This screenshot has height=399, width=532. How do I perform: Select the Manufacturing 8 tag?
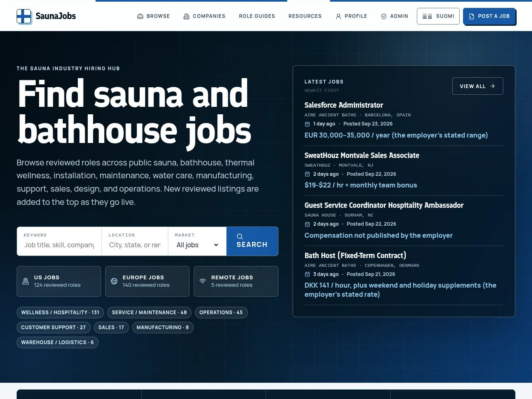(x=163, y=328)
